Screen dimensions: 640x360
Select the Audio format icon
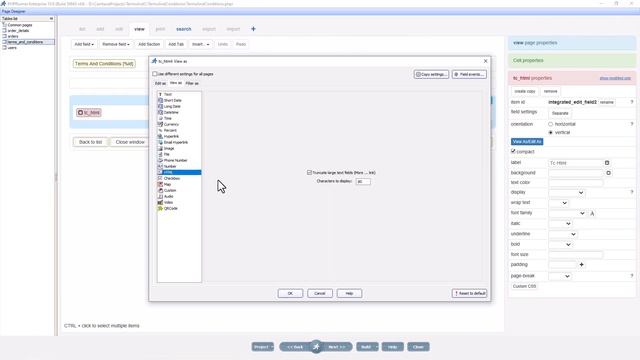160,196
